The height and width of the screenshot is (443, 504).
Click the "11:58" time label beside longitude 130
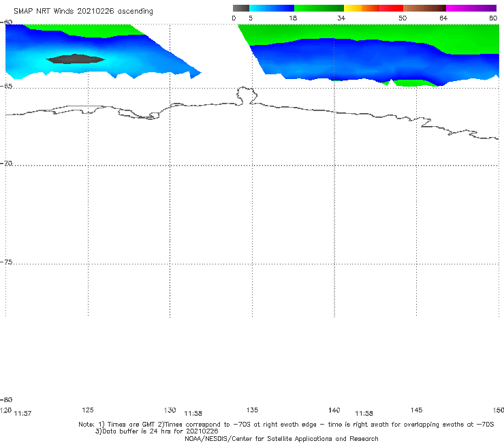click(x=193, y=414)
